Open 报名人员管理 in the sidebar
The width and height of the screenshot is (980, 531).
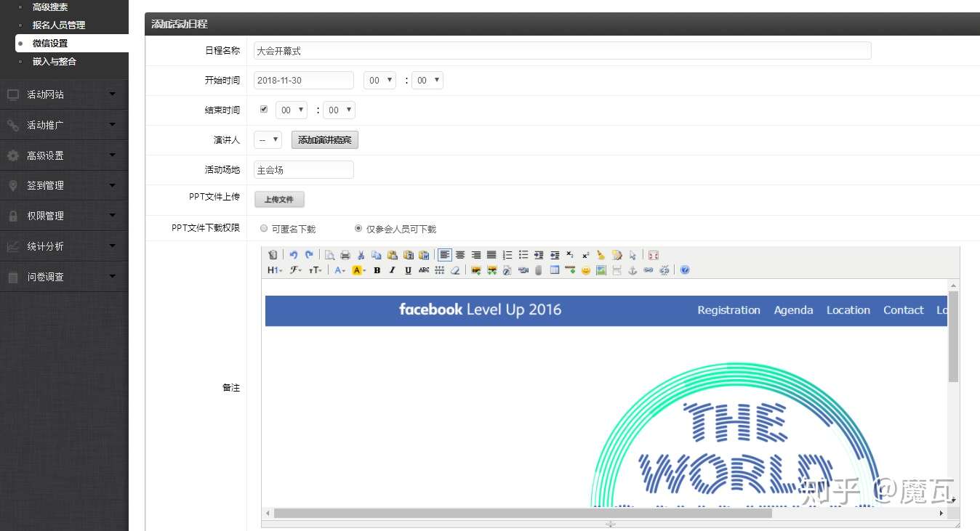[x=59, y=25]
